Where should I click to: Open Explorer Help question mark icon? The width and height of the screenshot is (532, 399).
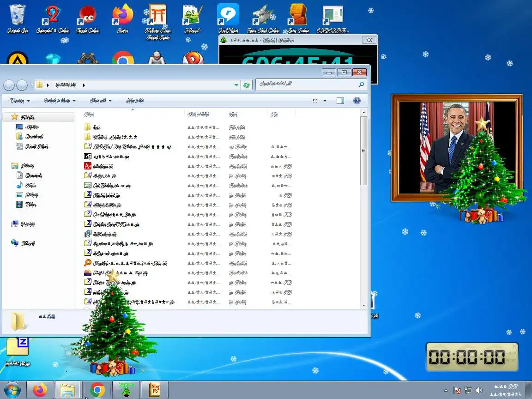[357, 101]
